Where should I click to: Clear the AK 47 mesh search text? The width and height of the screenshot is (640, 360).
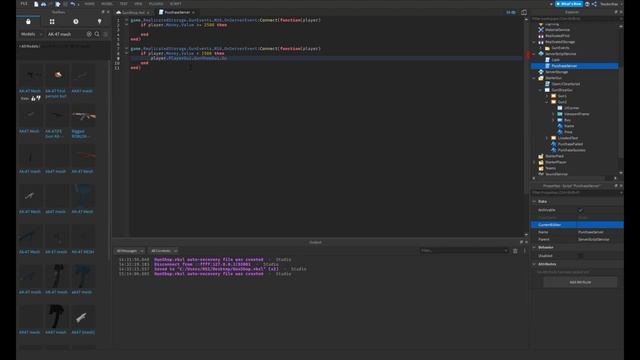(89, 34)
